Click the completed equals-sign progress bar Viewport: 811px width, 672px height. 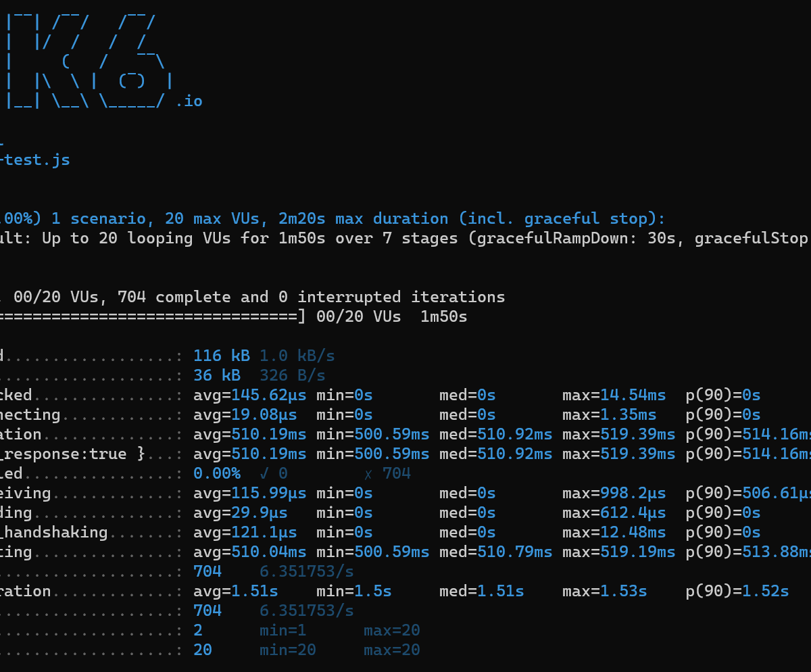click(149, 316)
